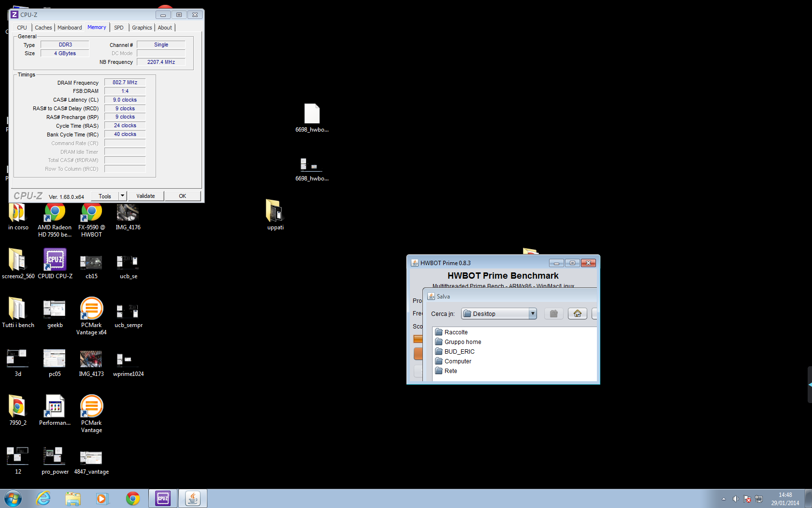Screen dimensions: 812x508
Task: Open Windows Explorer from taskbar
Action: [73, 498]
